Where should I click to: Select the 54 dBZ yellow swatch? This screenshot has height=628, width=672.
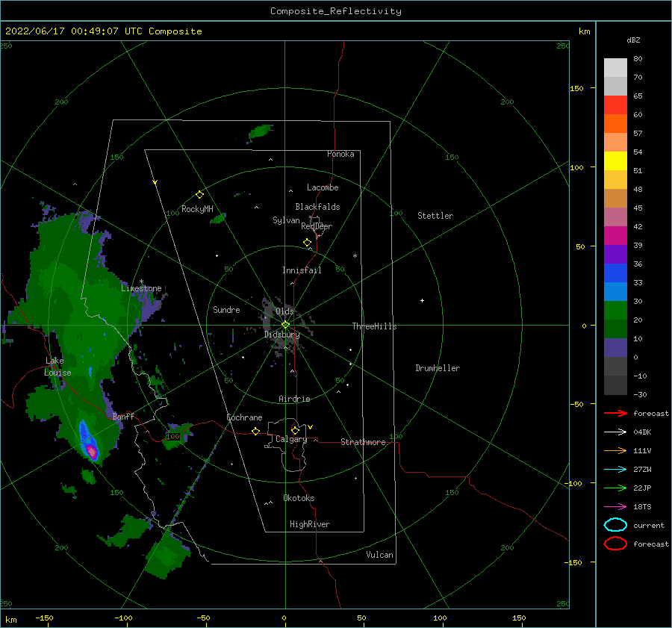(x=615, y=161)
